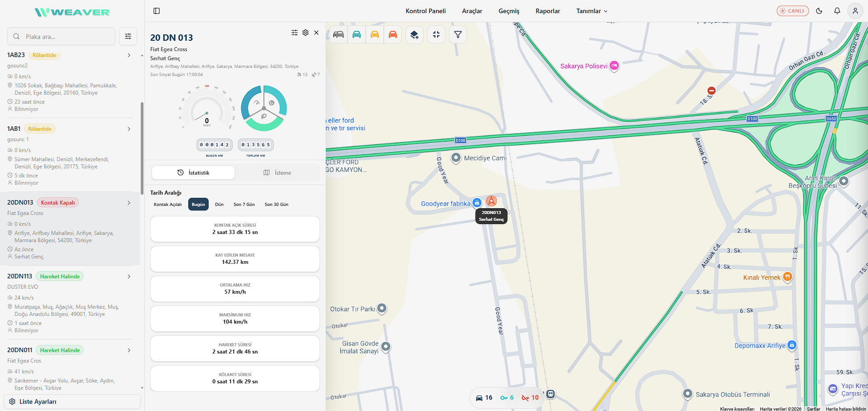Select Son 30 Gün range
Screen dimensions: 868x411
pos(277,204)
